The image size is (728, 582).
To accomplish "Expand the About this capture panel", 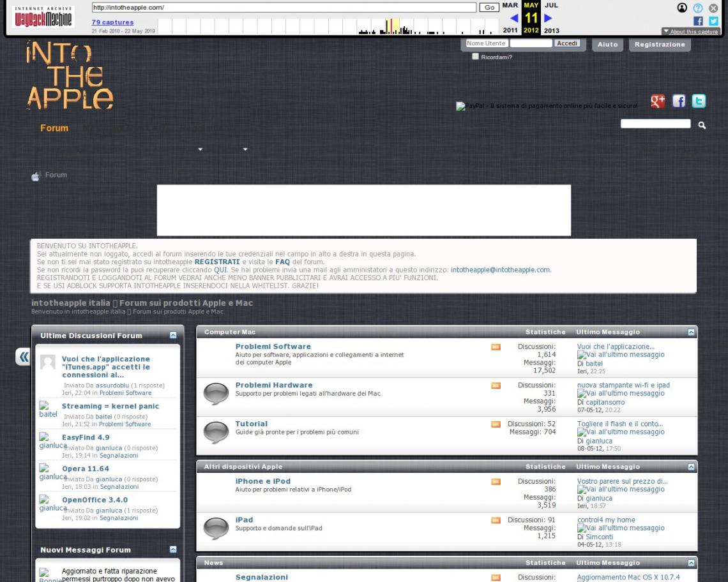I will 691,31.
